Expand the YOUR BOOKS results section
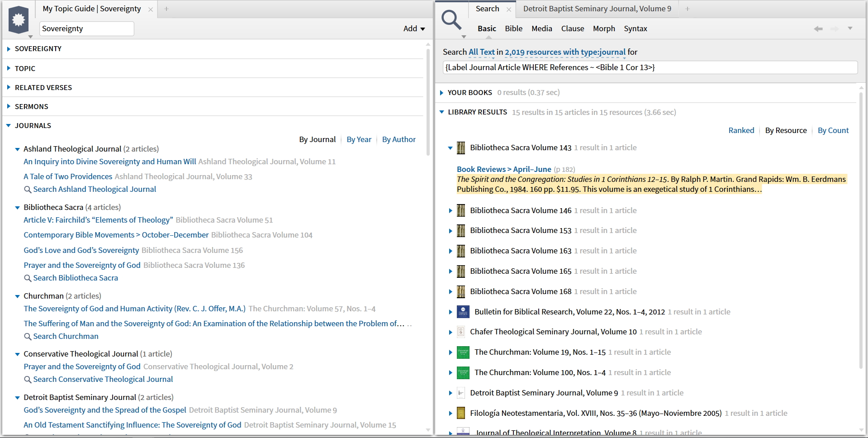This screenshot has height=438, width=868. (x=442, y=93)
